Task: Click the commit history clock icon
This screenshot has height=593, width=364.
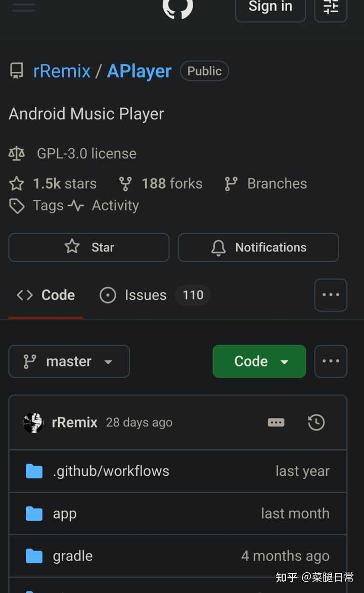Action: click(x=316, y=422)
